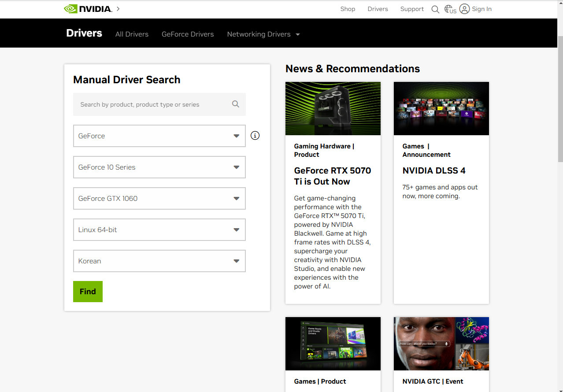Viewport: 563px width, 392px height.
Task: Open the NVIDIA app screenshot thumbnail
Action: (333, 344)
